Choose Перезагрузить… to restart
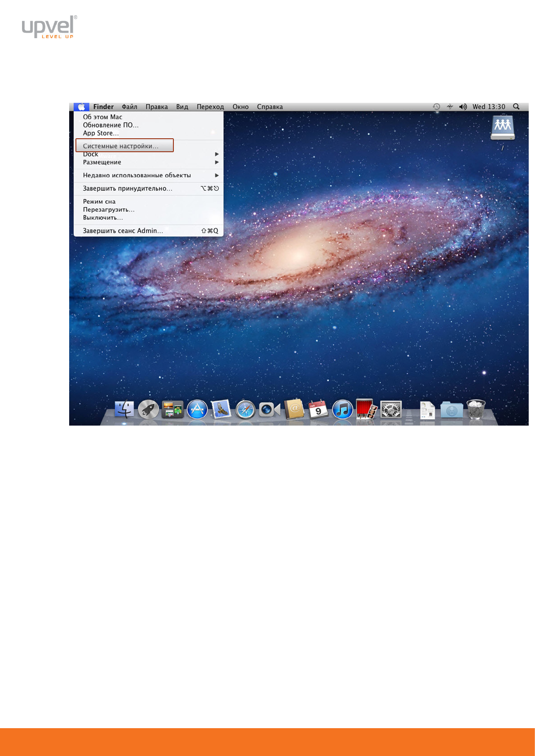 pos(109,210)
